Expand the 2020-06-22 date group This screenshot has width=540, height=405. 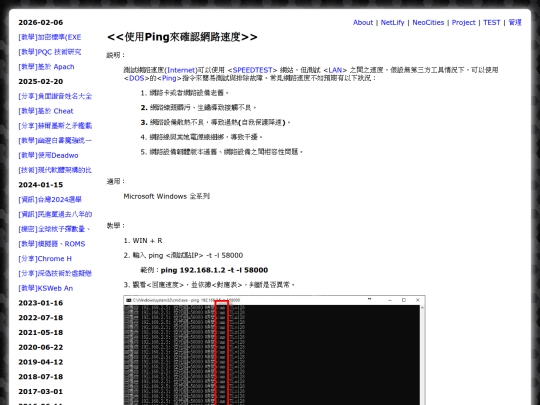pos(41,347)
